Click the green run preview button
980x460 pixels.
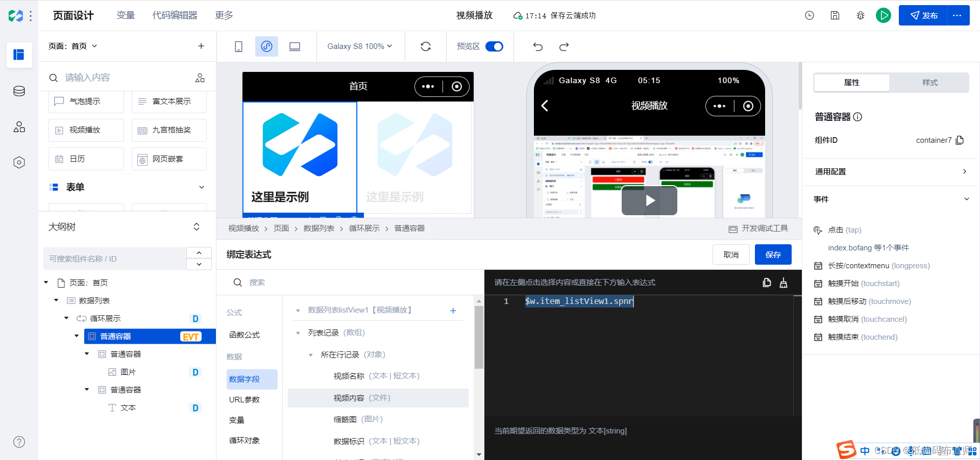[884, 15]
